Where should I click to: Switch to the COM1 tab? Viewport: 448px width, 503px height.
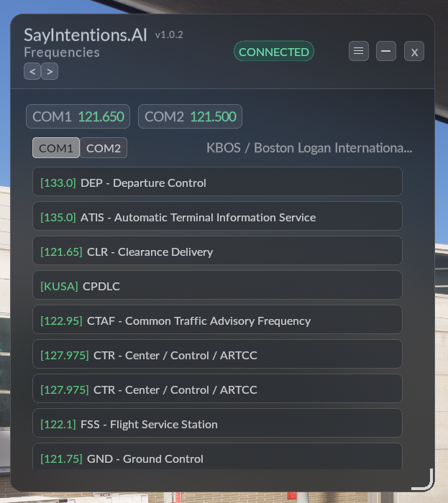pyautogui.click(x=56, y=148)
